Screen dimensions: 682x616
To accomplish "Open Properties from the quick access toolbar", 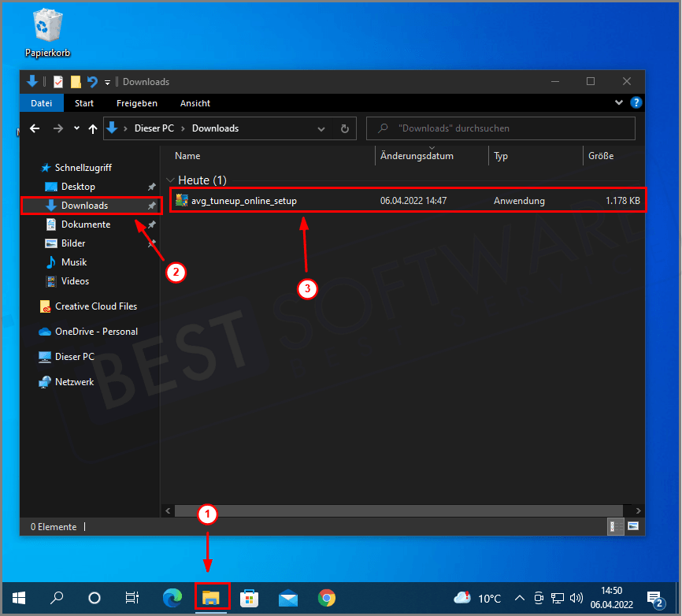I will pyautogui.click(x=57, y=81).
